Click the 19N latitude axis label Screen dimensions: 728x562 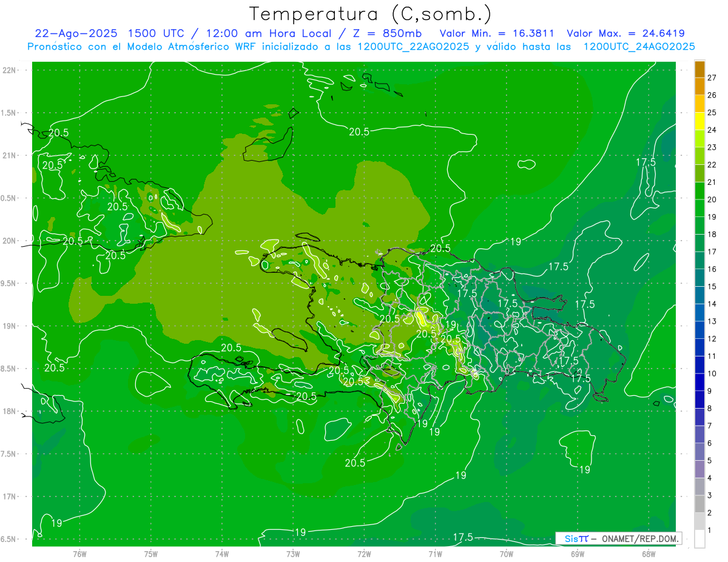click(x=9, y=326)
